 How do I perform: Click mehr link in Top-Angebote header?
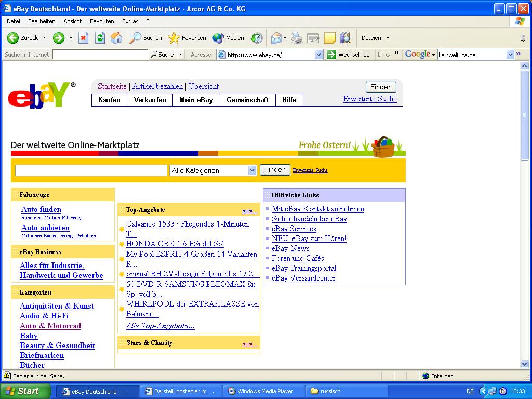[x=249, y=211]
